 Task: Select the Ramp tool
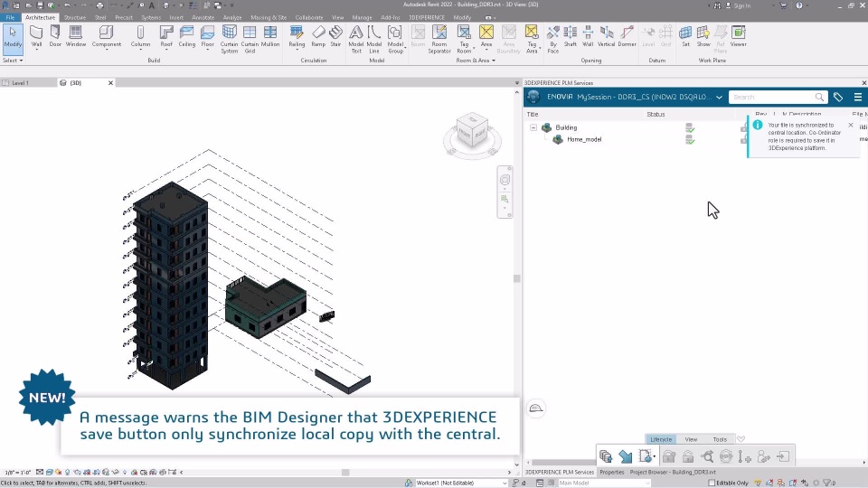(318, 36)
